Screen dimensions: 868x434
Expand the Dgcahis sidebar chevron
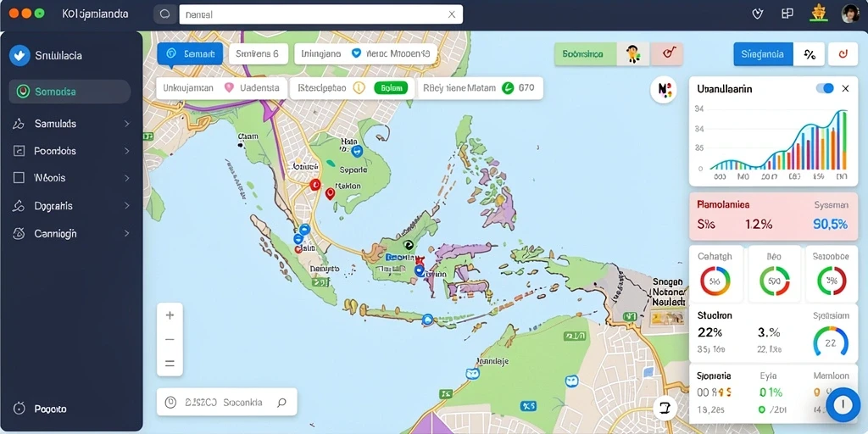pos(127,205)
